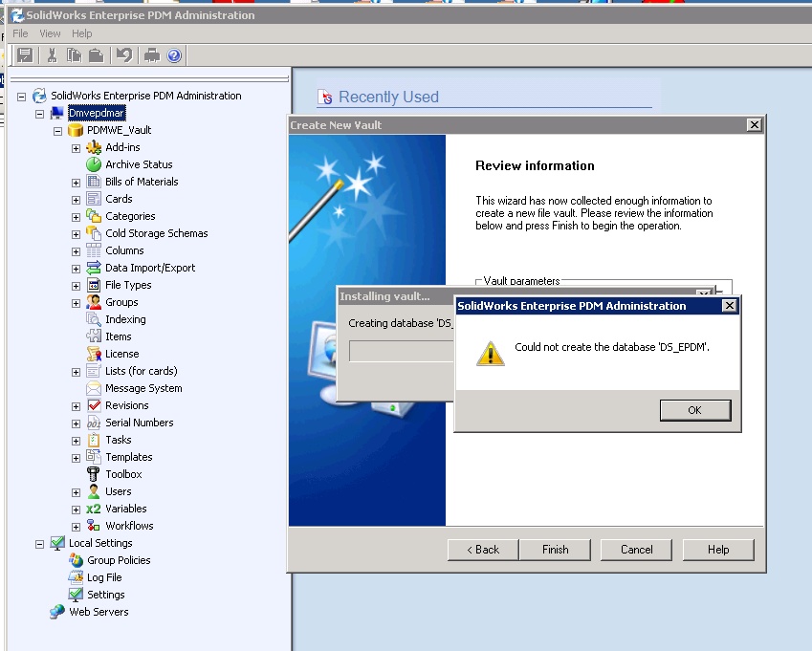Select the Cold Storage Schemas icon
The width and height of the screenshot is (812, 651).
click(94, 233)
